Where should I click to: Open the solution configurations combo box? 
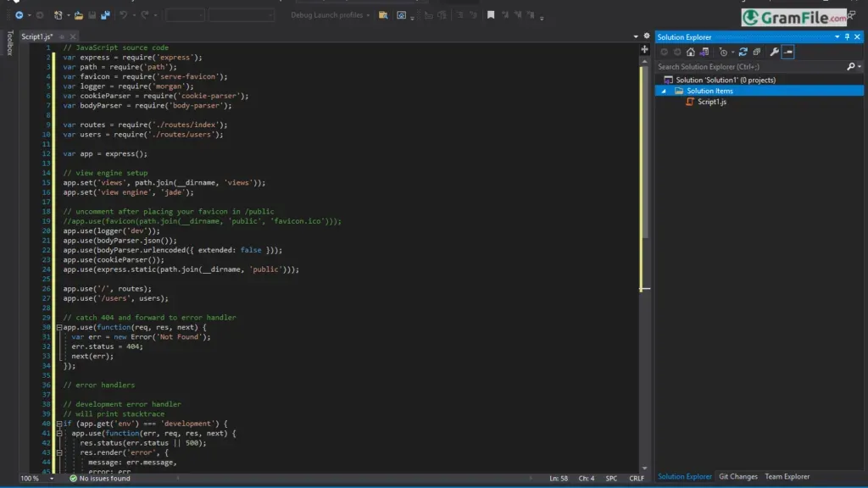tap(185, 15)
